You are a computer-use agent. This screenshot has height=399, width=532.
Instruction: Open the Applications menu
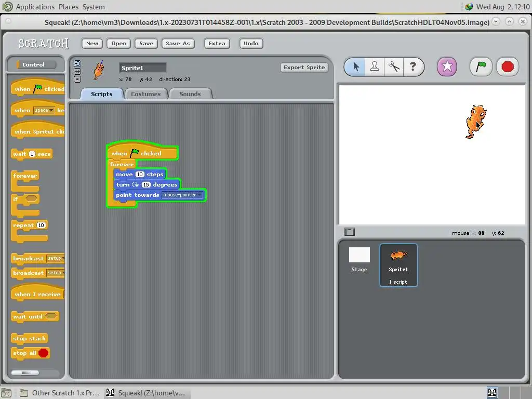point(35,7)
